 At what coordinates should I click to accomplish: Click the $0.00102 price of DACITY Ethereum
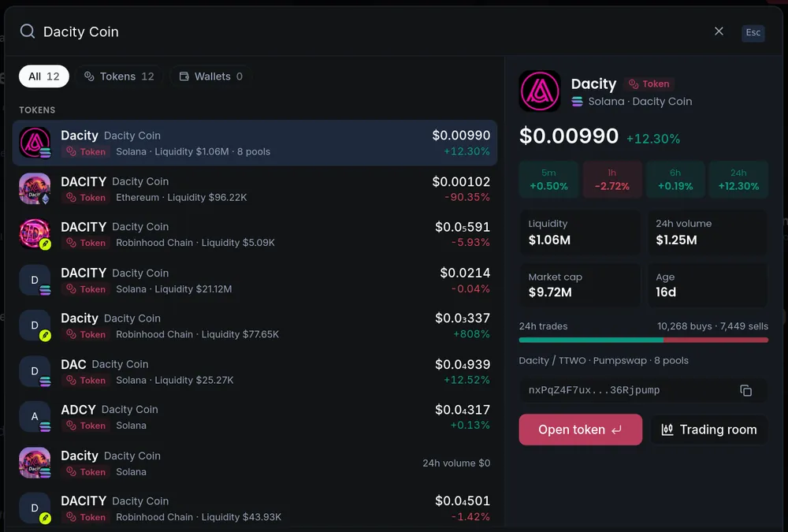point(461,181)
